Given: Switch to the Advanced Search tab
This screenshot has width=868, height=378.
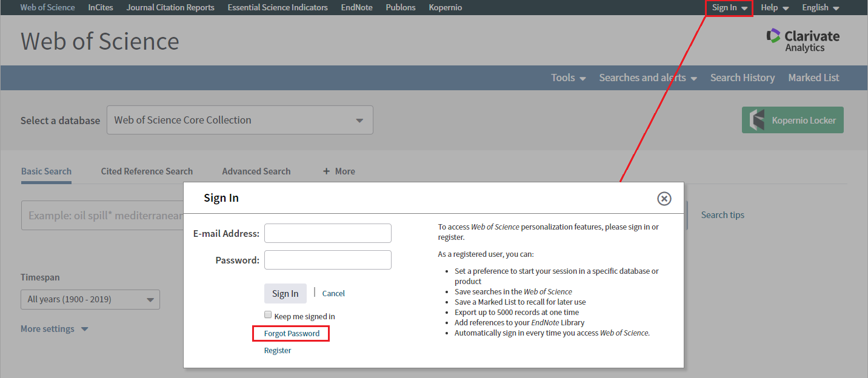Looking at the screenshot, I should (256, 171).
